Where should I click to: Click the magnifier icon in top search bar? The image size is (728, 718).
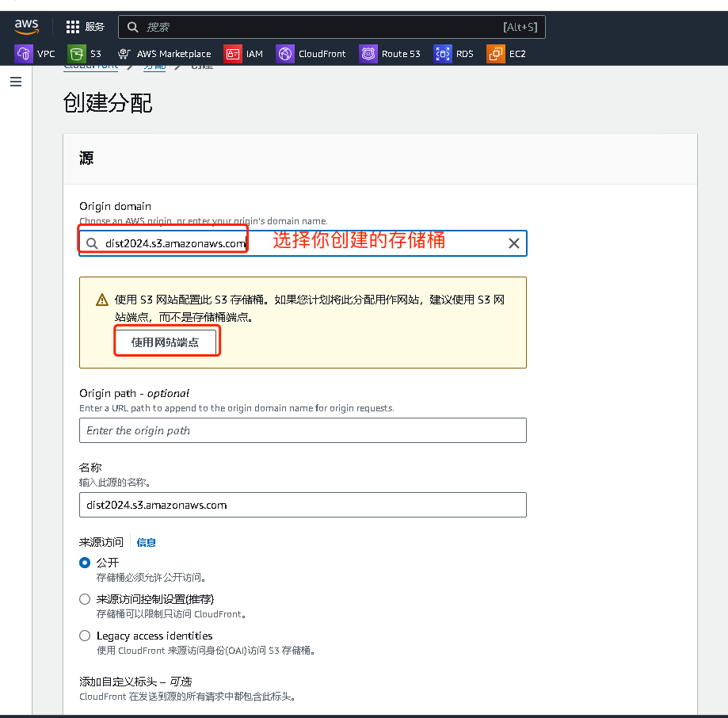[133, 27]
